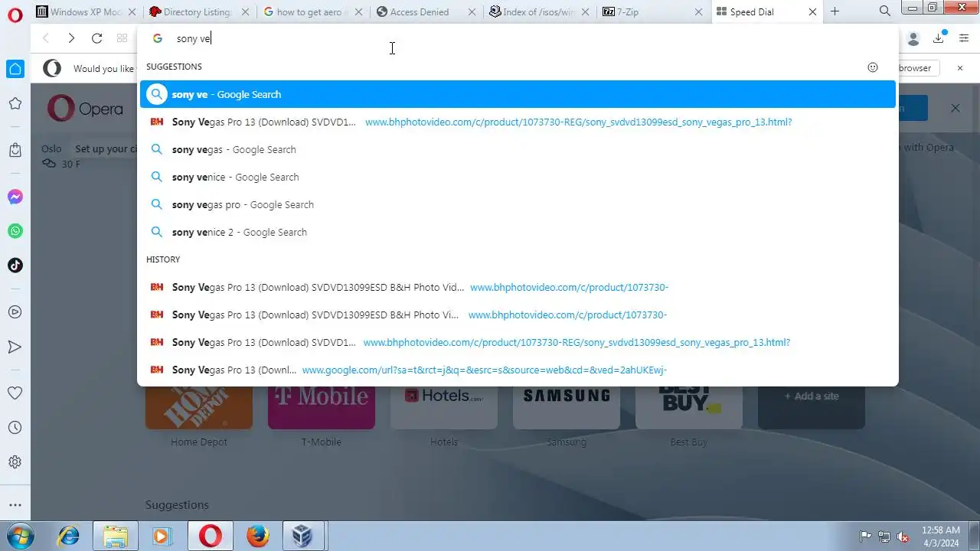
Task: Open the Downloads icon in toolbar
Action: 939,37
